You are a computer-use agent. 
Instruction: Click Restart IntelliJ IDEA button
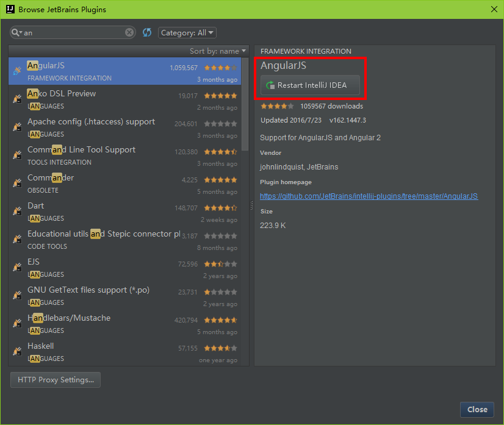310,85
